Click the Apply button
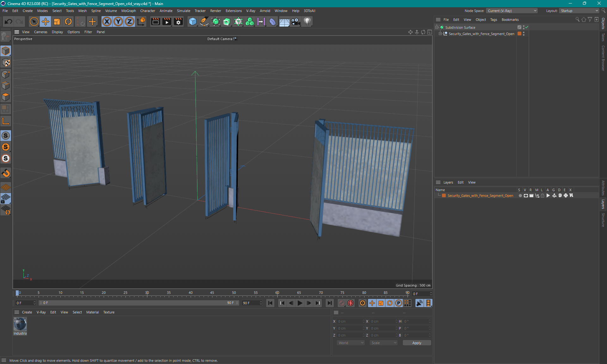The width and height of the screenshot is (607, 364). [417, 343]
